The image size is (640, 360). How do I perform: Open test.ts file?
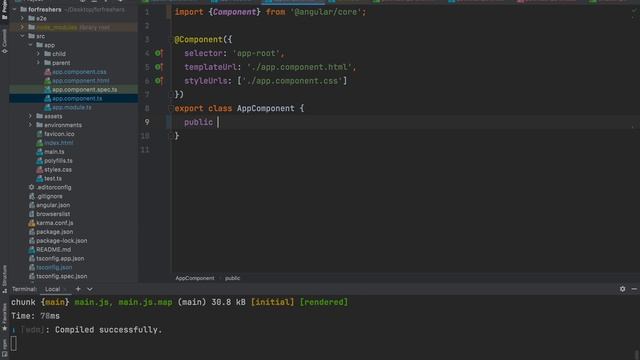(x=53, y=178)
